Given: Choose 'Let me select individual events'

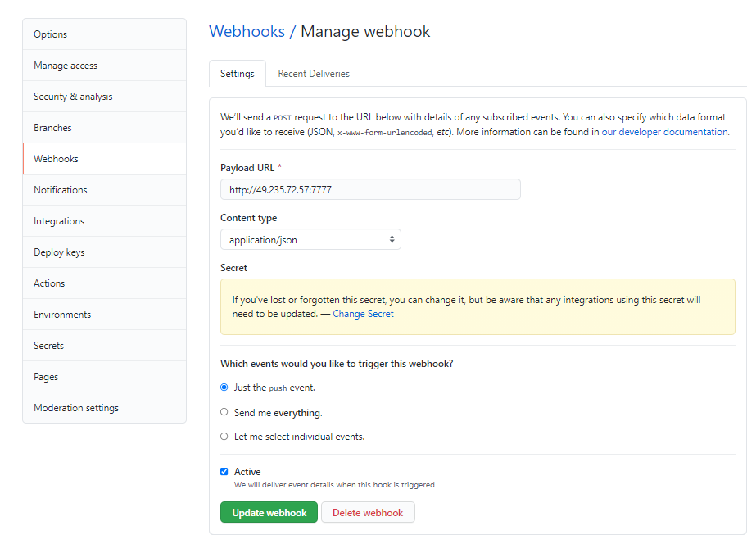Looking at the screenshot, I should point(224,437).
